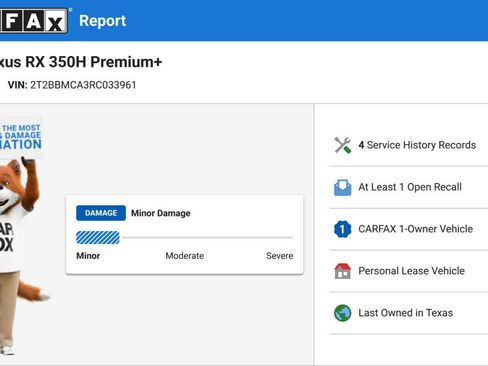Click the Minor severity label
This screenshot has height=366, width=488.
pyautogui.click(x=88, y=256)
